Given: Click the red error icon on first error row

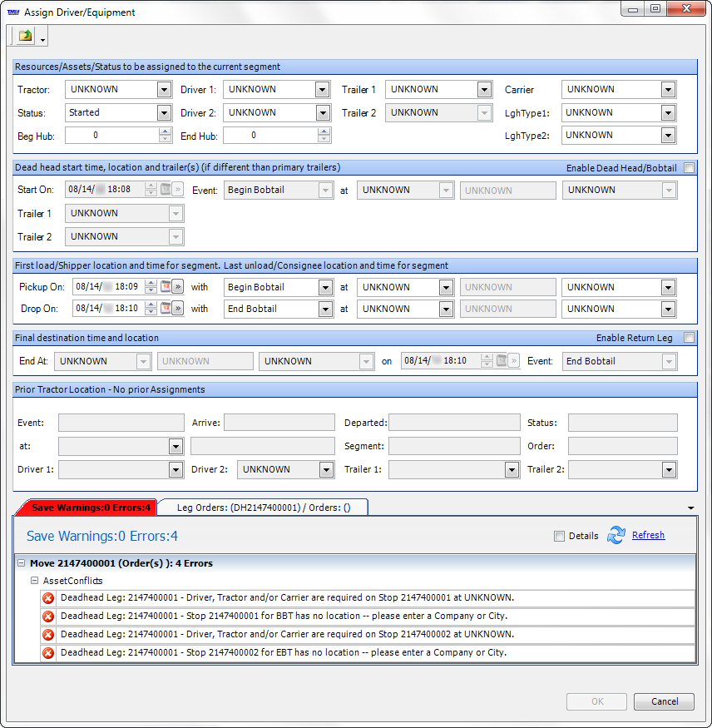Looking at the screenshot, I should (48, 598).
